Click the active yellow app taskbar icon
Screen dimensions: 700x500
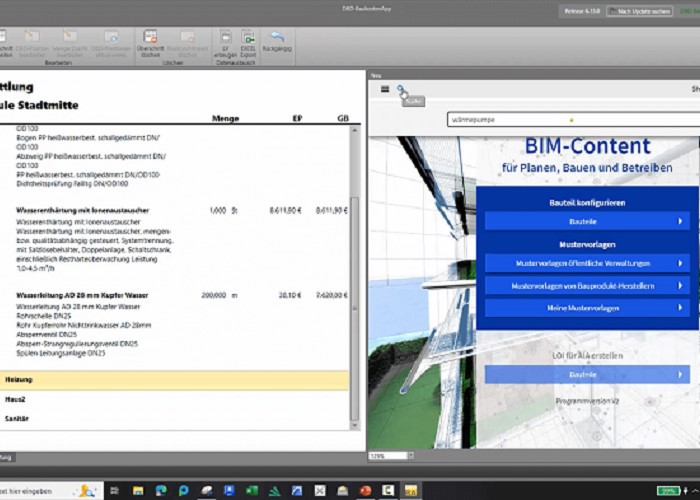coord(411,491)
